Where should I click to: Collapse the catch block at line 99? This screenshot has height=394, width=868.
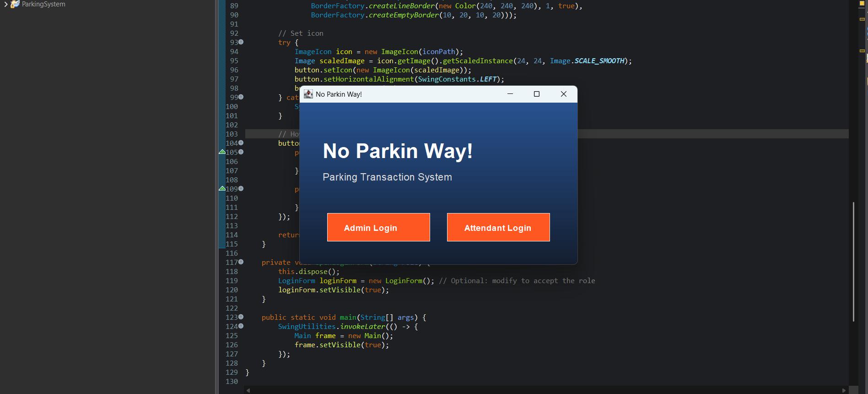(241, 97)
